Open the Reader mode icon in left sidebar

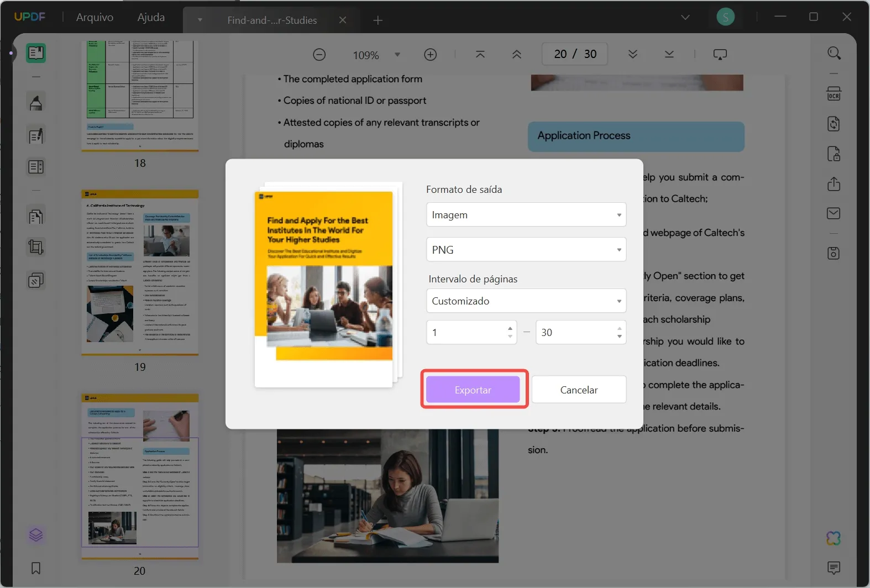[36, 53]
